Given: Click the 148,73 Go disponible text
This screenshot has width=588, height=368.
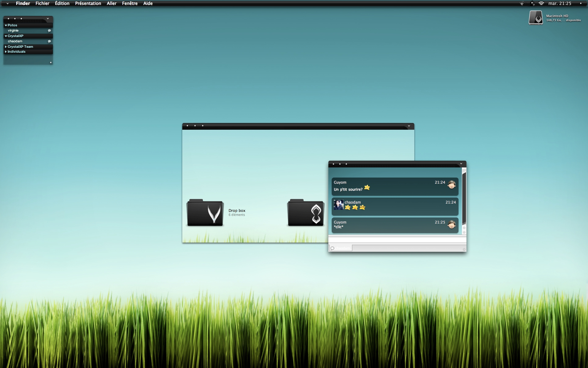Looking at the screenshot, I should [x=563, y=20].
